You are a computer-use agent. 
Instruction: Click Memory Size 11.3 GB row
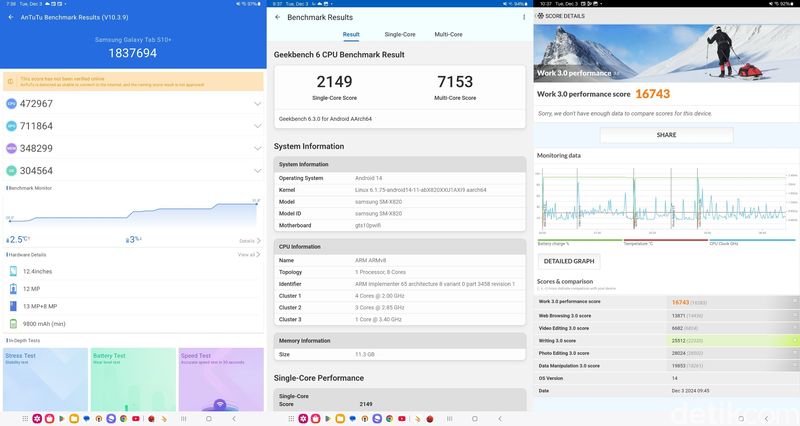tap(399, 354)
